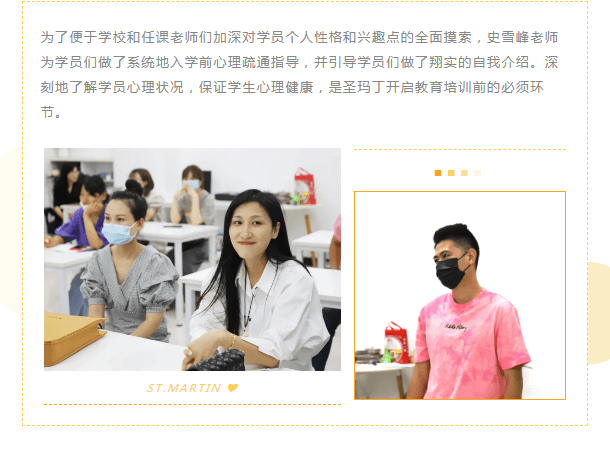This screenshot has width=610, height=469.
Task: Click the red gift bag in left photo
Action: point(305,186)
